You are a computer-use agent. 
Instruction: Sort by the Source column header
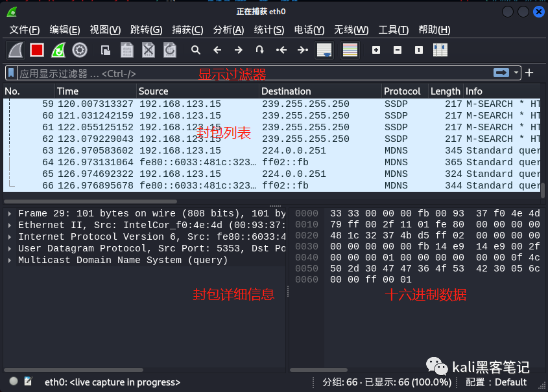pyautogui.click(x=198, y=91)
